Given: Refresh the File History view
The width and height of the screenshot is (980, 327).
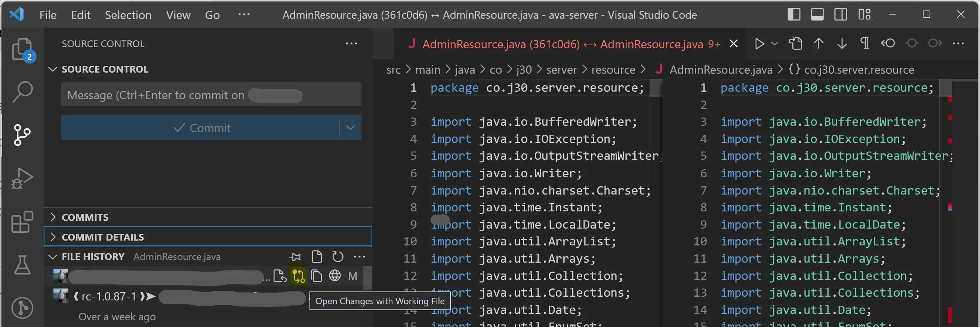Looking at the screenshot, I should coord(338,257).
